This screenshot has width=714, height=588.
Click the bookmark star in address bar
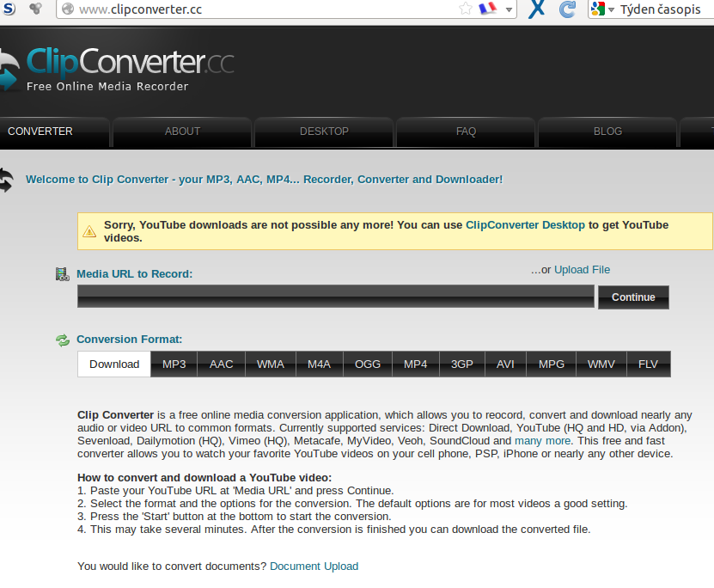coord(466,9)
